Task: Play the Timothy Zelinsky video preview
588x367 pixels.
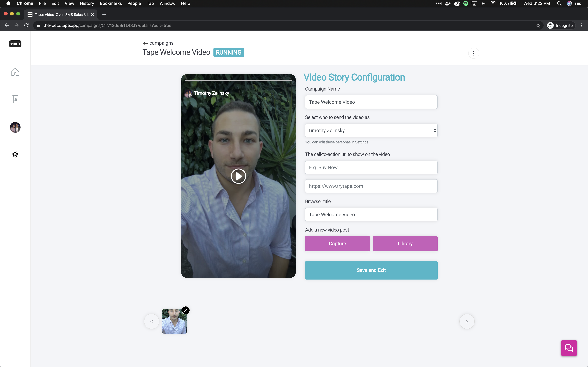Action: point(238,176)
